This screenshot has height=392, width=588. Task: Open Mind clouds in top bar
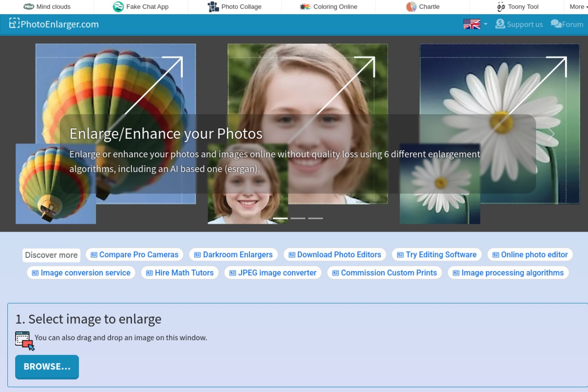pyautogui.click(x=47, y=6)
